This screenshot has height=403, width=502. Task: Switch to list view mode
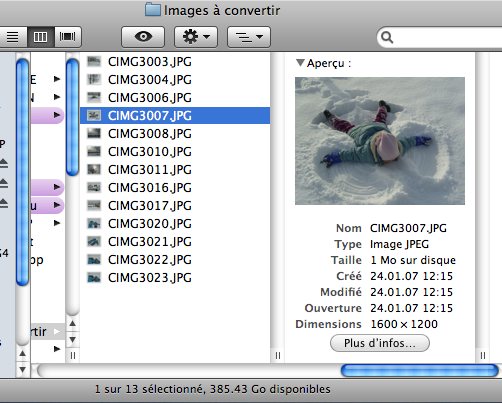(x=13, y=37)
